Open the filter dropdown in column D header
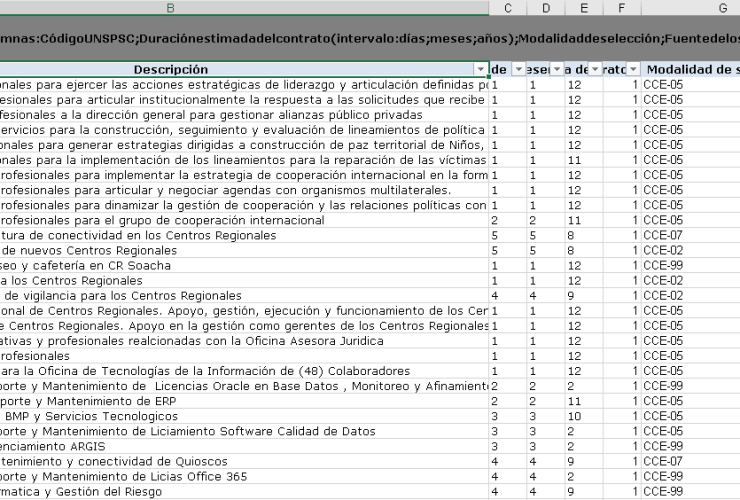Viewport: 740px width, 500px height. [557, 69]
